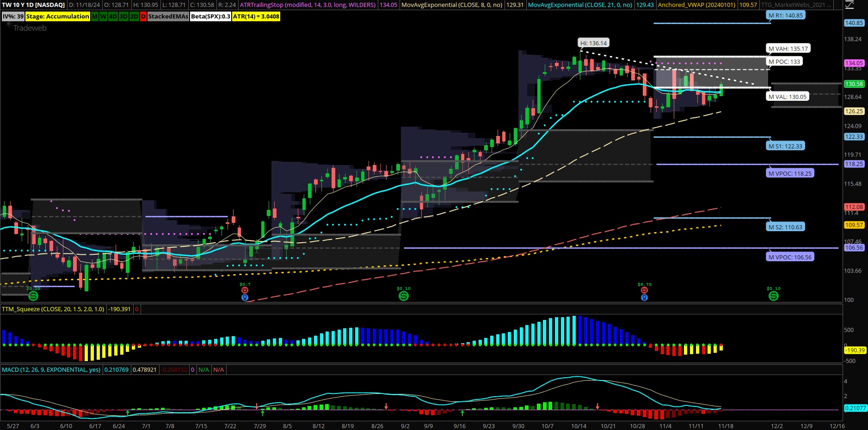Image resolution: width=868 pixels, height=430 pixels.
Task: Click the red MACD down-arrow signal near 10/21
Action: click(x=597, y=406)
